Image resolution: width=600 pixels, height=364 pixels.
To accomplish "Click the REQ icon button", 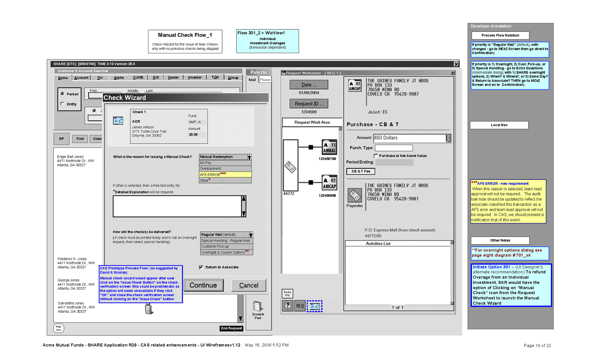I will click(x=300, y=306).
